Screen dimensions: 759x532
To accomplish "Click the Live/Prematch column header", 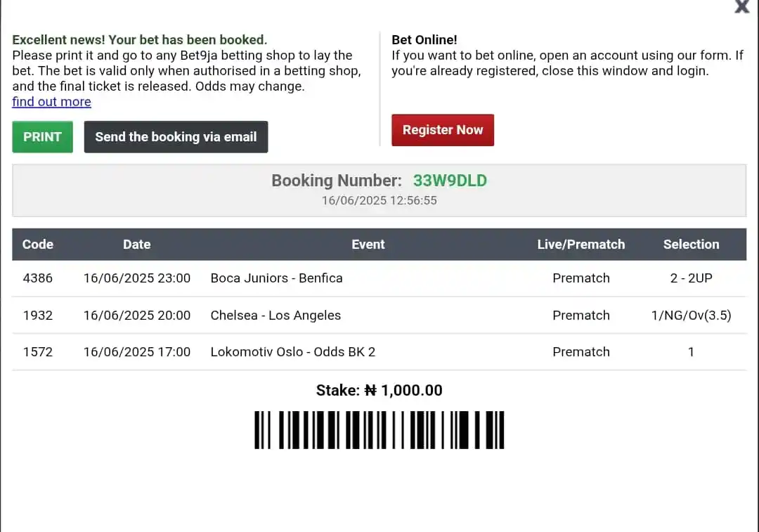I will tap(581, 245).
